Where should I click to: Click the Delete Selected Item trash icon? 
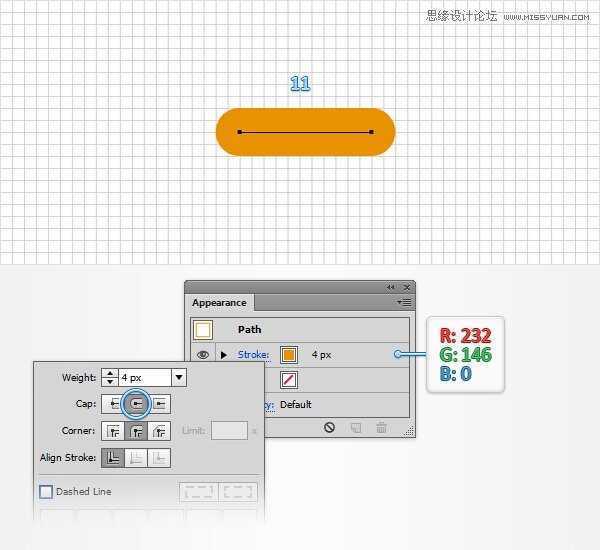coord(381,427)
